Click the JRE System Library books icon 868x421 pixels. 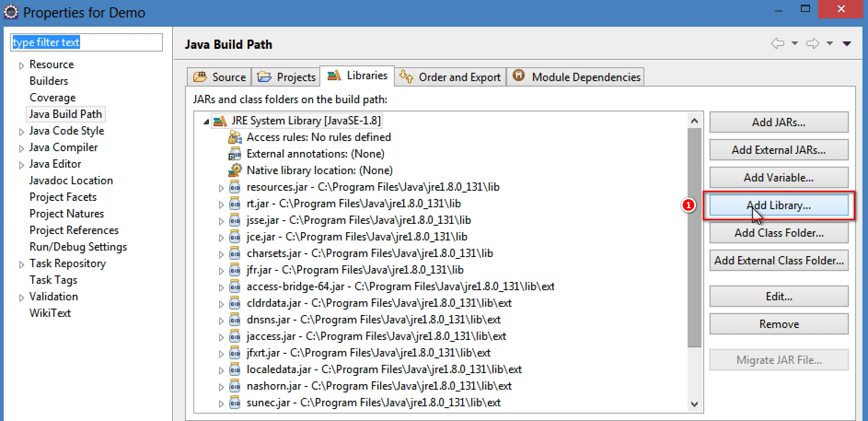[x=220, y=121]
